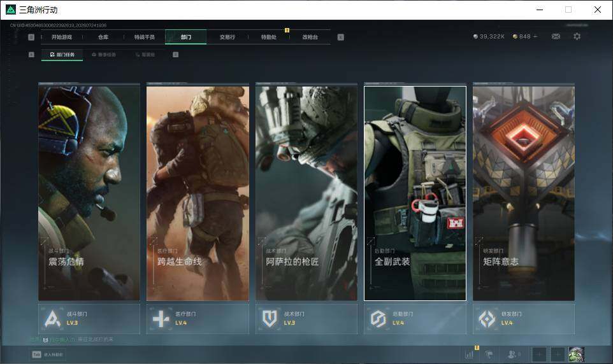Viewport: 613px width, 364px height.
Task: Select the 部门 tab
Action: tap(185, 37)
